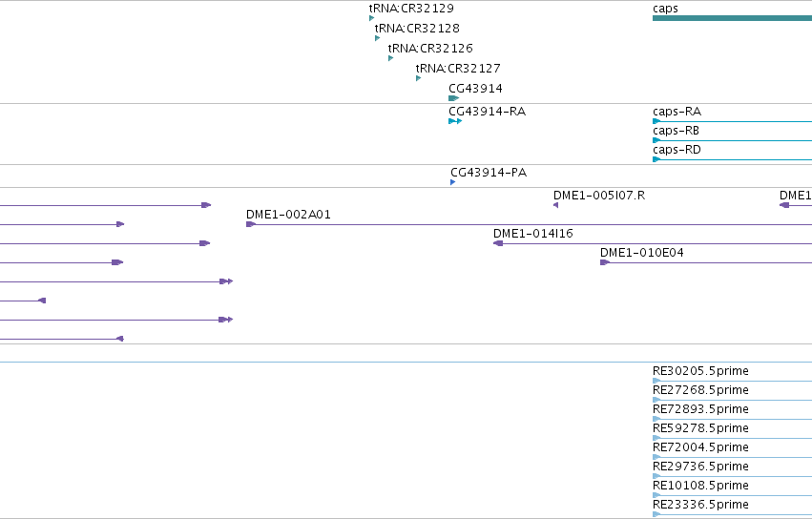Select the CG43914 gene label
The width and height of the screenshot is (812, 519).
[475, 89]
